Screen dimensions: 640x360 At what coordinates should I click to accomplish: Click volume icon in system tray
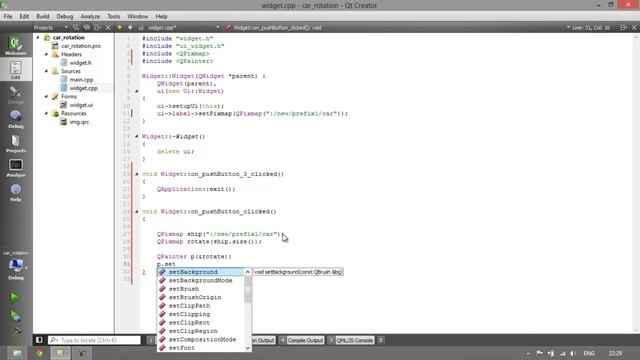point(573,353)
